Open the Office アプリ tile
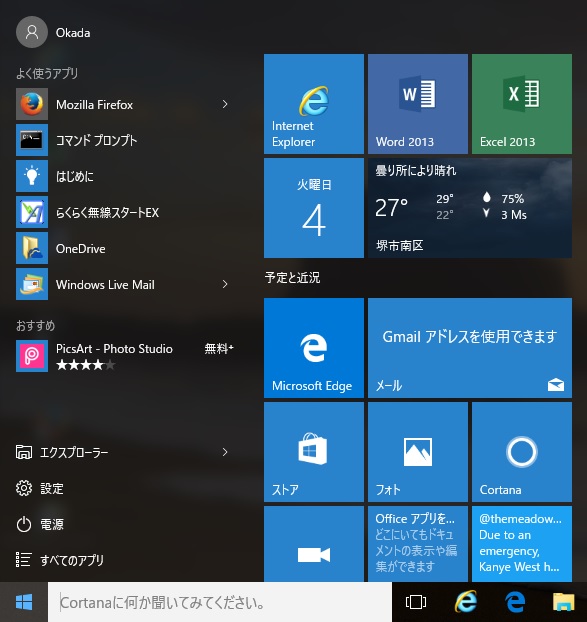This screenshot has height=622, width=587. [x=418, y=544]
